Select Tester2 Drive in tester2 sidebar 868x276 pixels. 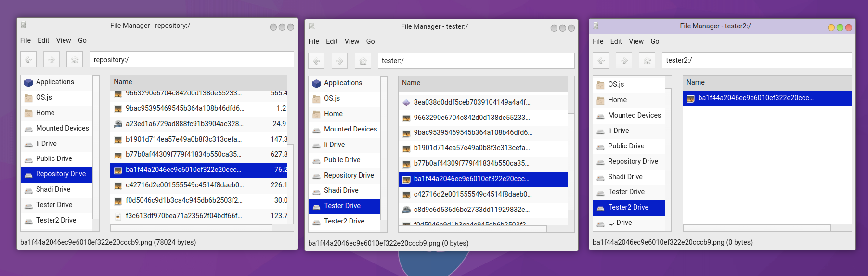(629, 207)
